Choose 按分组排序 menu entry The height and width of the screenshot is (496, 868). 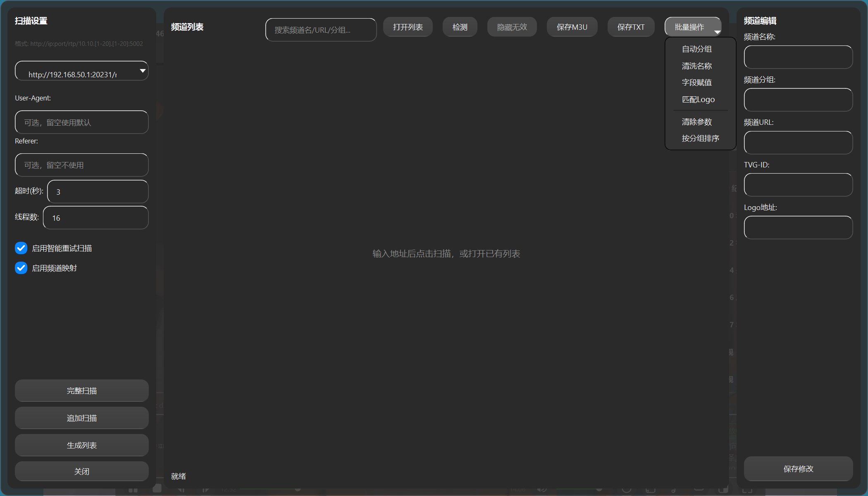(x=701, y=138)
